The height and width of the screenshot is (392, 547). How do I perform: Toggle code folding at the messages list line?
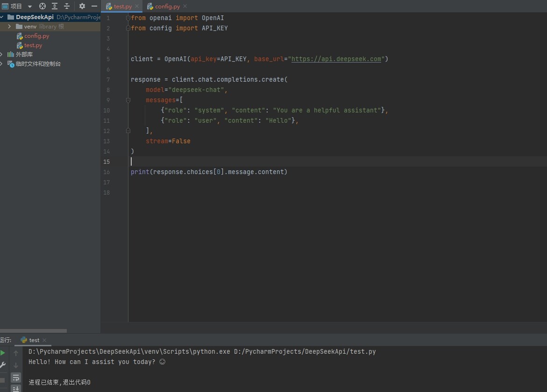[128, 100]
